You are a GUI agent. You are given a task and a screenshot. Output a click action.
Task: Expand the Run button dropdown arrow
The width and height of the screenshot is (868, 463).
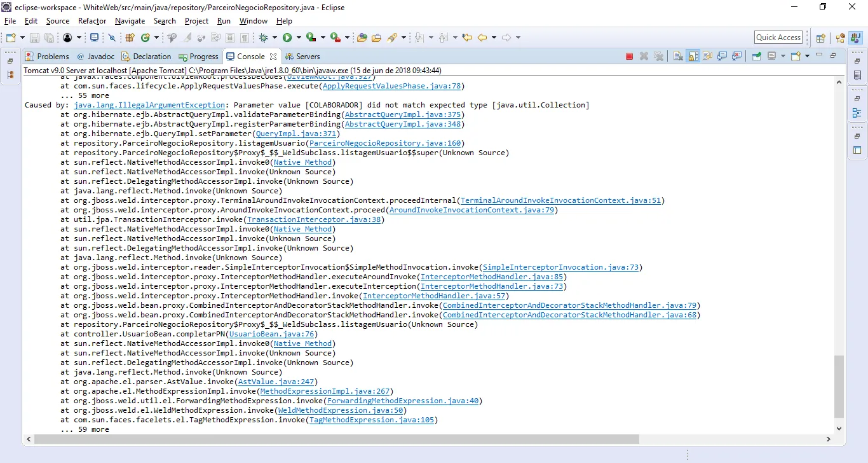[x=297, y=38]
